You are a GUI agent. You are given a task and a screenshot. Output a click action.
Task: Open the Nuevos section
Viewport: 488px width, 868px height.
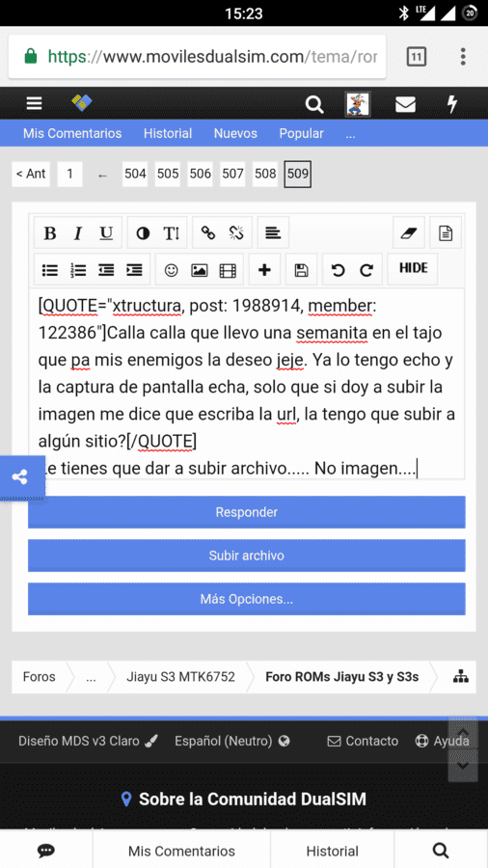tap(235, 133)
